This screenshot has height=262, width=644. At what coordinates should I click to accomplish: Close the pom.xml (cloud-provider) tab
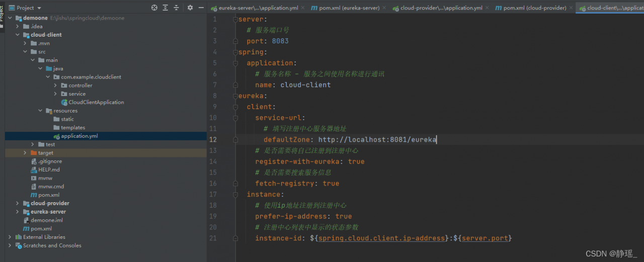coord(571,8)
